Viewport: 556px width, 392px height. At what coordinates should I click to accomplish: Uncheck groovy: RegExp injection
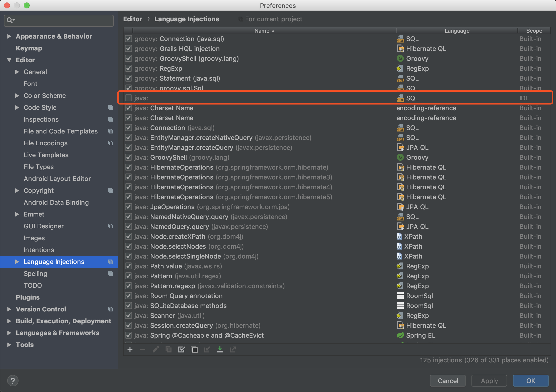click(x=128, y=68)
